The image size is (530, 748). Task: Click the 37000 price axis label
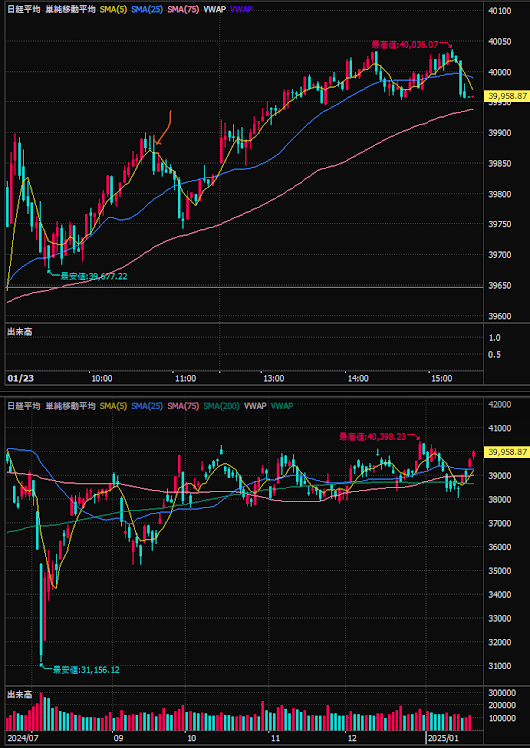[x=500, y=523]
